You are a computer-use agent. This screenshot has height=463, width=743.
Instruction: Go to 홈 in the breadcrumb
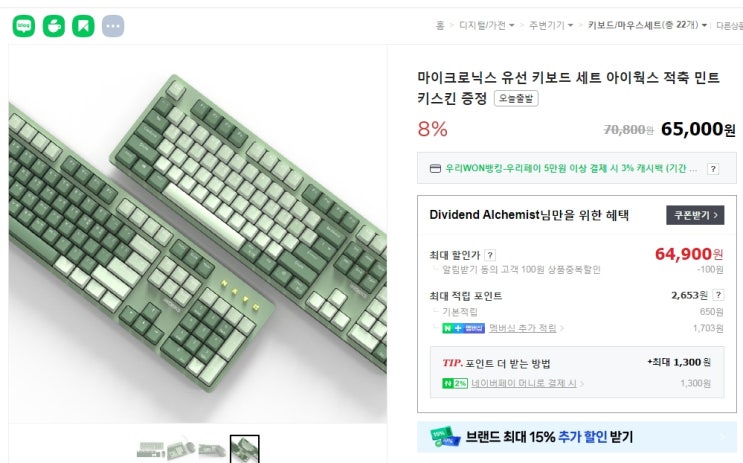click(x=440, y=25)
